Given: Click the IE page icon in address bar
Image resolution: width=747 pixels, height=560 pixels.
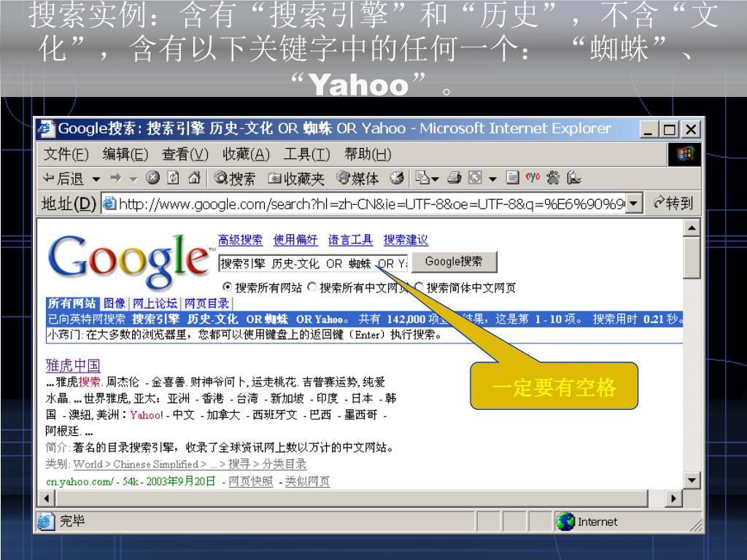Looking at the screenshot, I should tap(109, 204).
